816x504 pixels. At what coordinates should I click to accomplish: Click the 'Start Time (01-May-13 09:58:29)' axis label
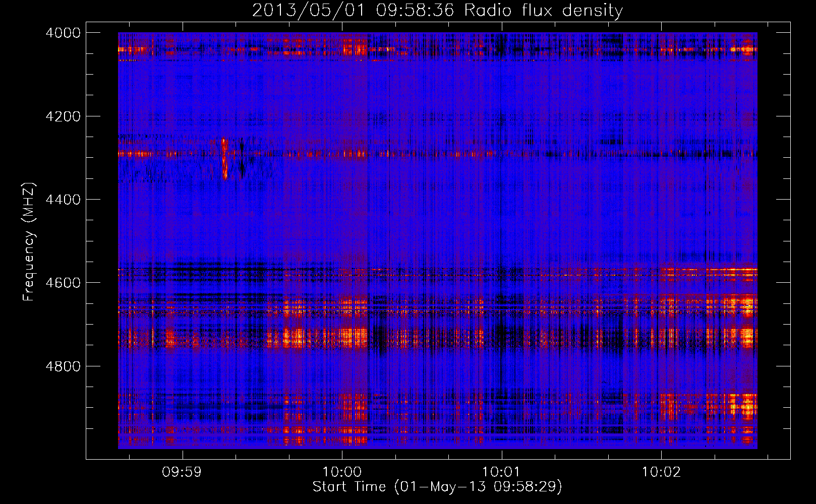coord(437,487)
